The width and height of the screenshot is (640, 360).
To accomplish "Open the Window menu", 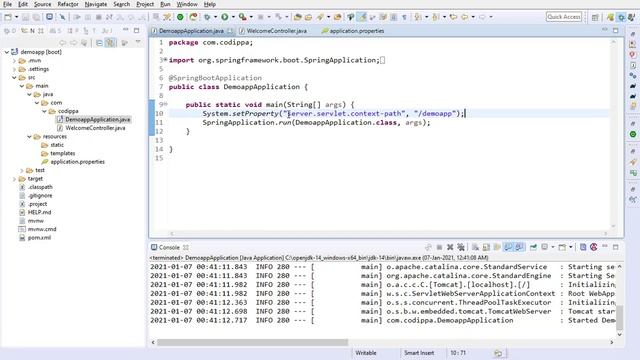I will point(187,4).
